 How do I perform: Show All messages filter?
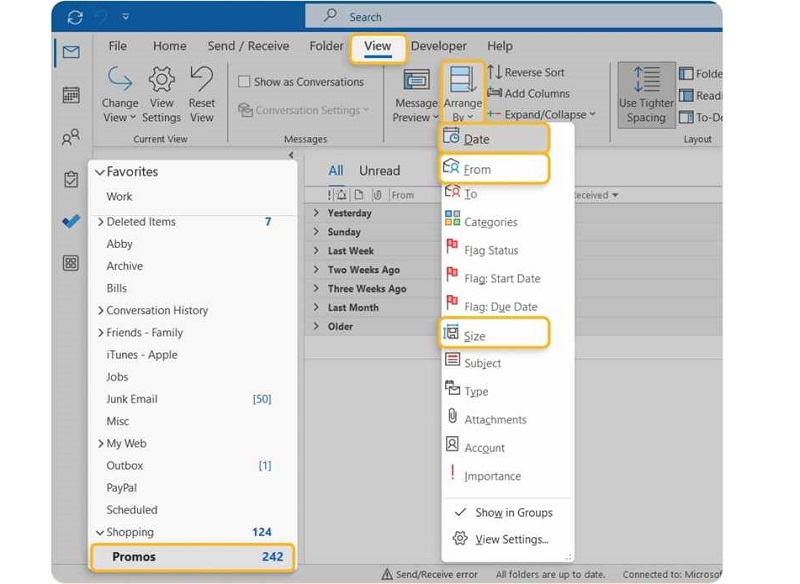tap(336, 170)
